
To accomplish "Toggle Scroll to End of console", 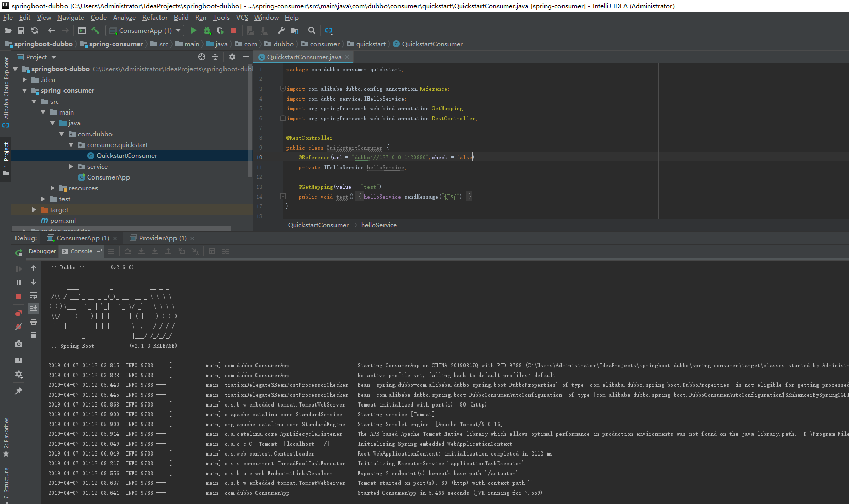I will 34,308.
